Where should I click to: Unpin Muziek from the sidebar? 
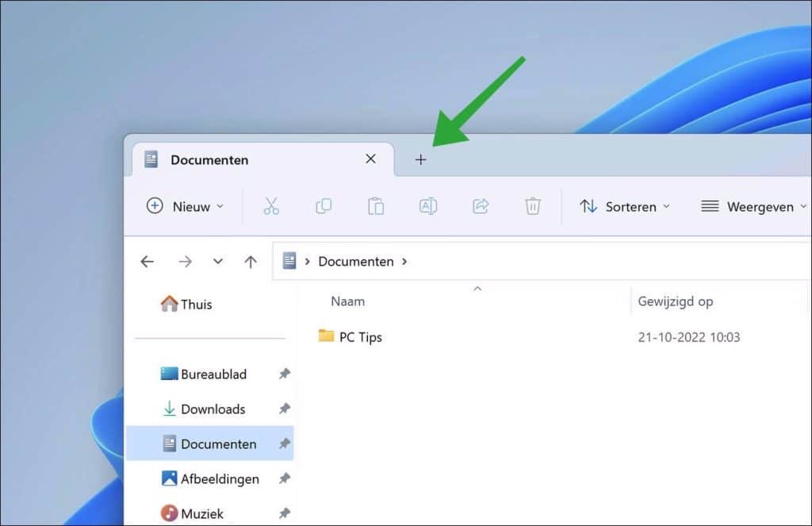click(284, 513)
